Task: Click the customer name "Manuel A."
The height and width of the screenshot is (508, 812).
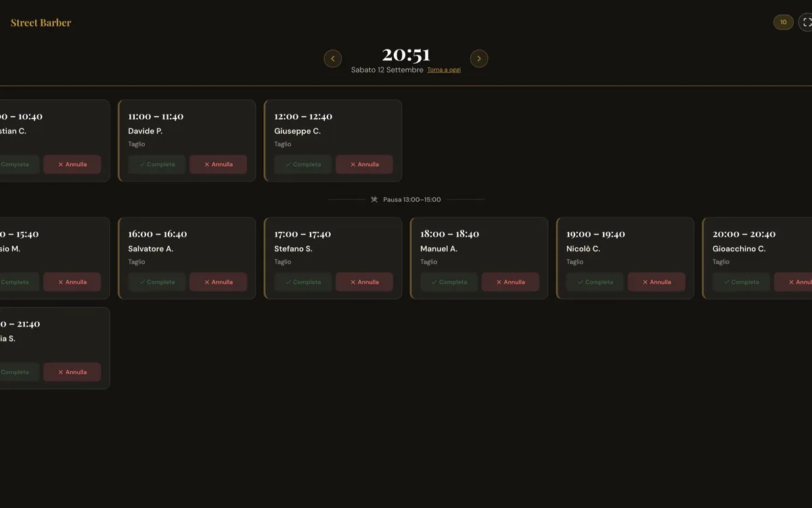Action: point(439,249)
